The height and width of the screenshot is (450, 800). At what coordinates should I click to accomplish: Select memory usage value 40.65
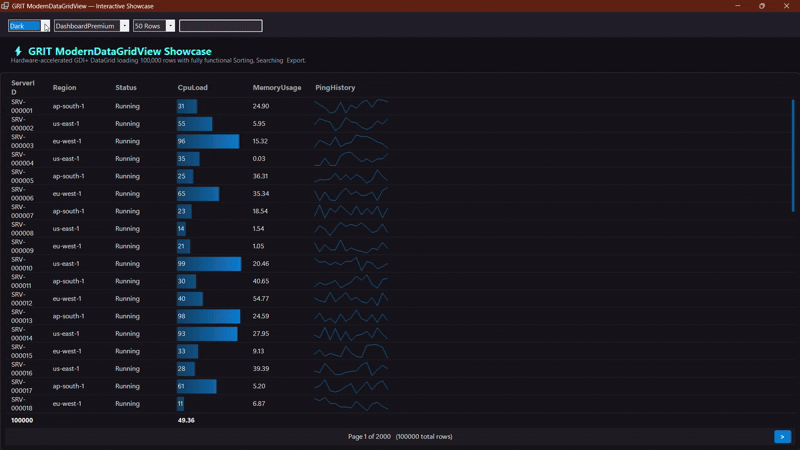[261, 281]
